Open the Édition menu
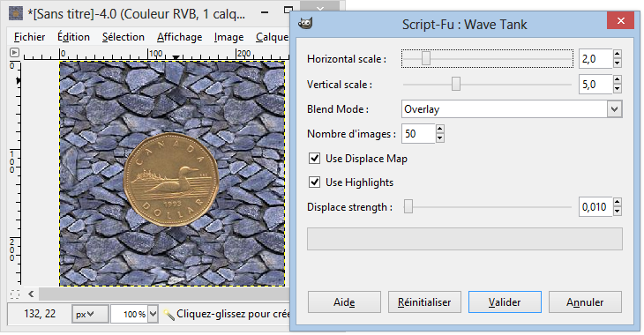The image size is (644, 335). point(73,37)
